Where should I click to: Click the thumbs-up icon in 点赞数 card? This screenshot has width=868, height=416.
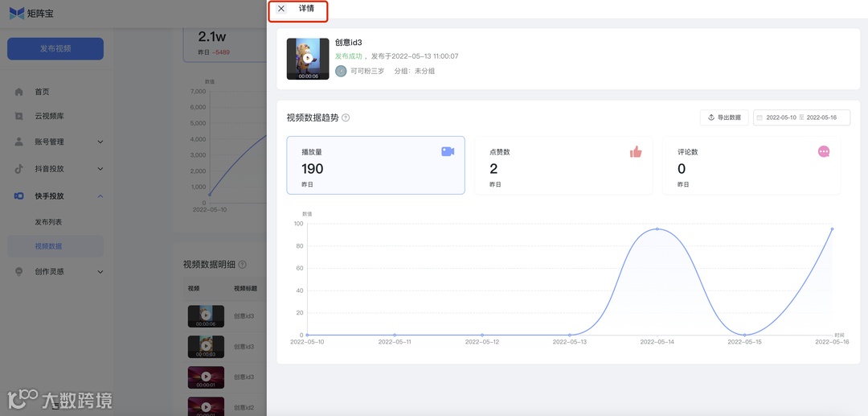(x=636, y=151)
